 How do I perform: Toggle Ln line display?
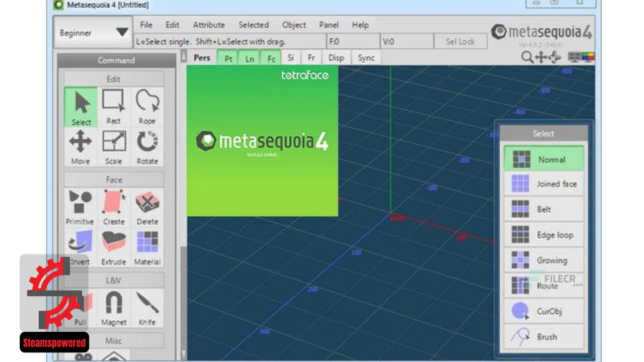click(250, 58)
